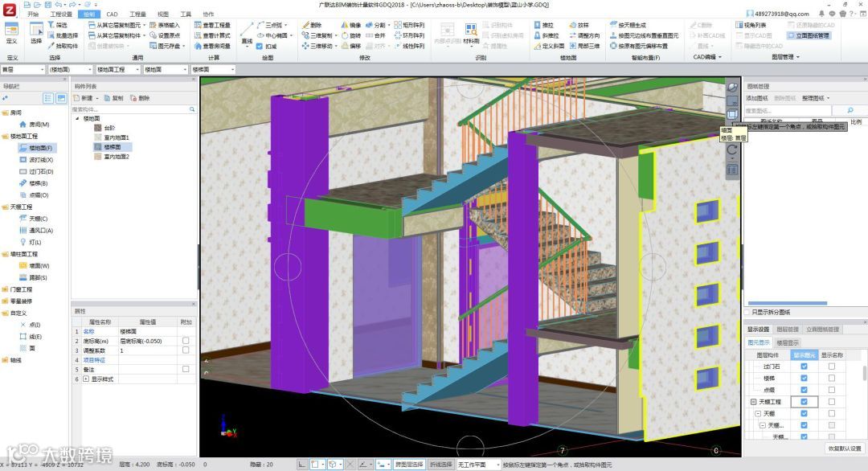Click the 定义 (Define) ribbon icon
Image resolution: width=868 pixels, height=471 pixels.
[x=11, y=33]
